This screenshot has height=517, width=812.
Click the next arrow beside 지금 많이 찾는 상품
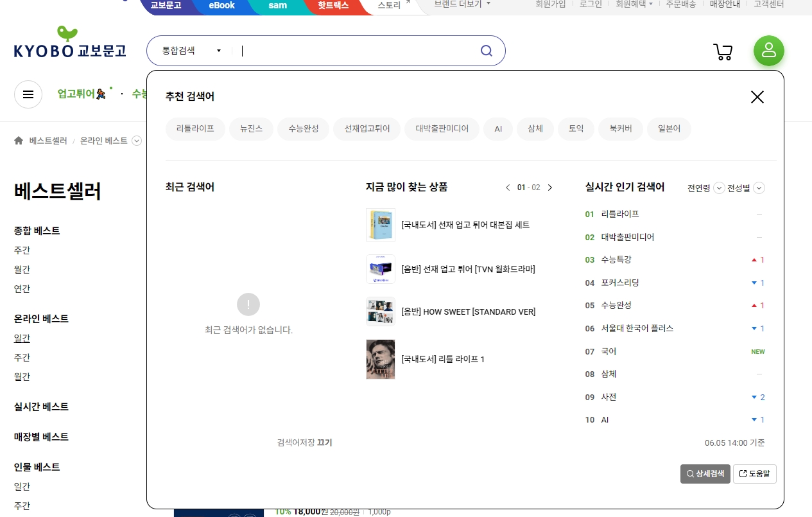(x=549, y=188)
